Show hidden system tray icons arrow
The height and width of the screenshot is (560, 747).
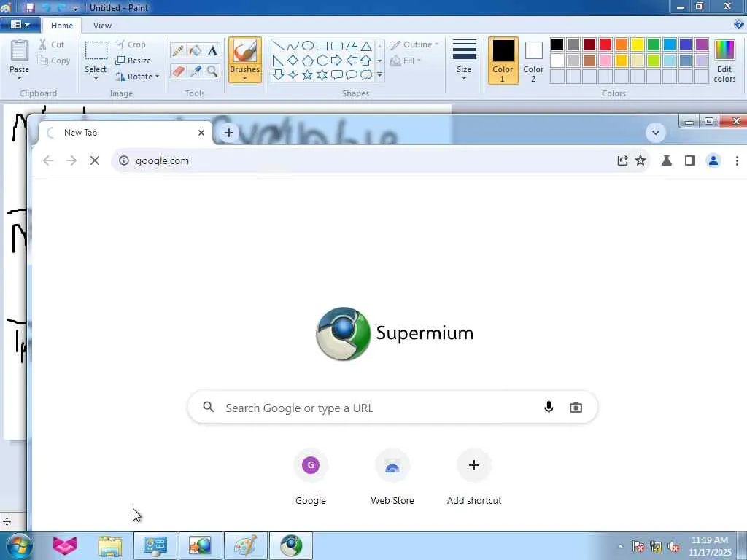(620, 546)
